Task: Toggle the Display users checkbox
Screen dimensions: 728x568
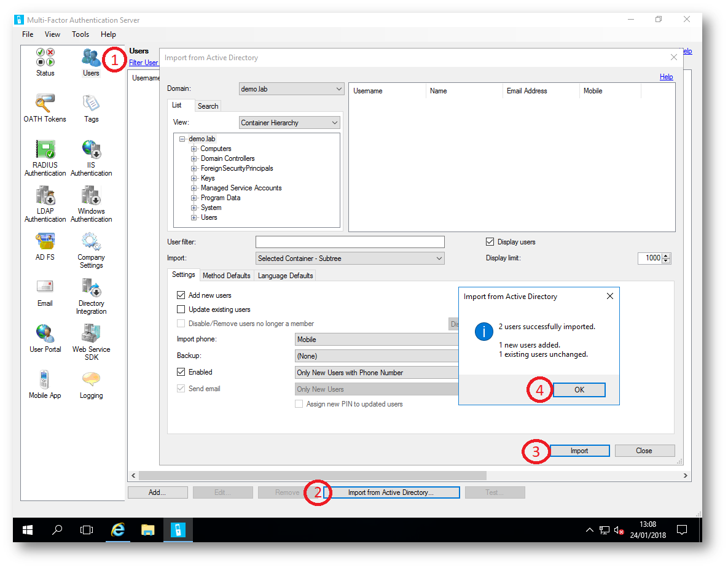Action: coord(490,242)
